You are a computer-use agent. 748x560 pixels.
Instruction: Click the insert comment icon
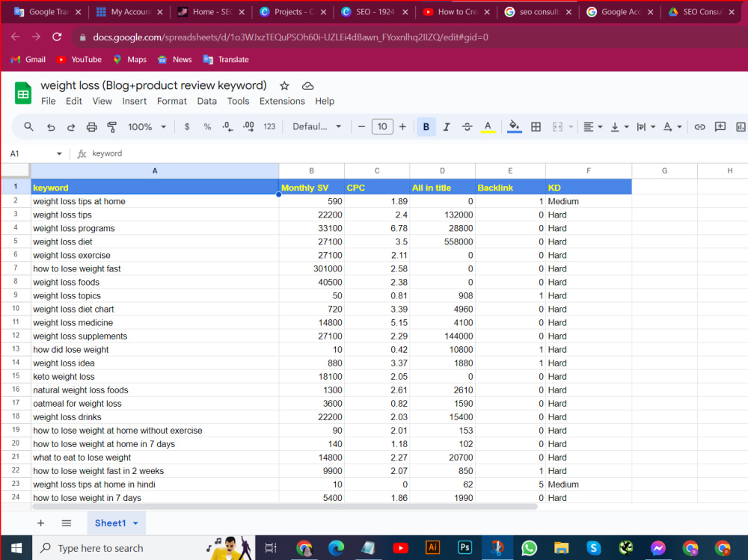(x=720, y=127)
